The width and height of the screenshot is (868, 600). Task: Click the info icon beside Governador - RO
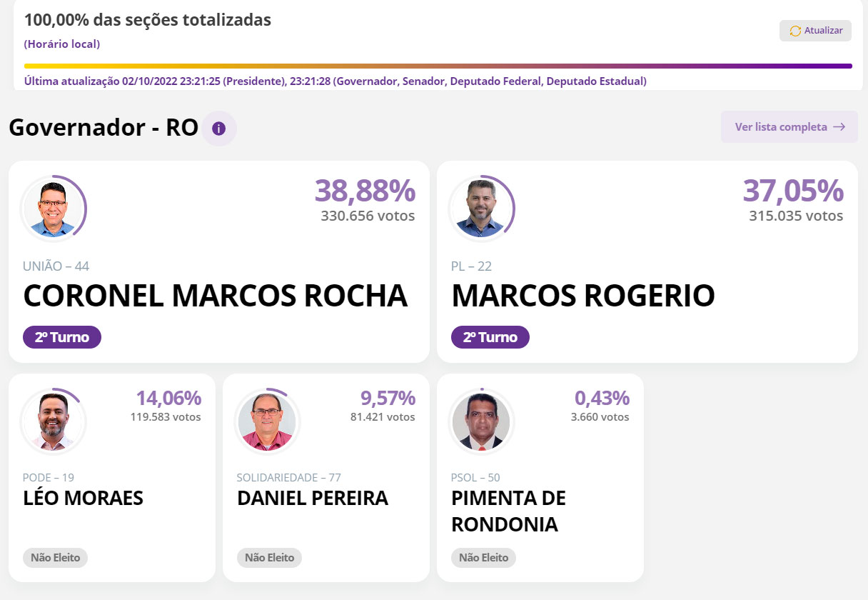[x=219, y=129]
